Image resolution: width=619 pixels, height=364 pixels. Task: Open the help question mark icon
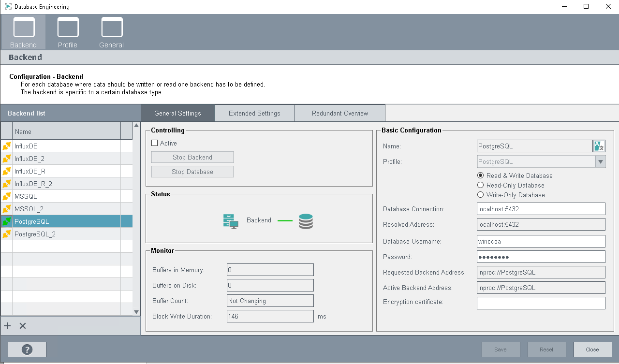coord(27,349)
